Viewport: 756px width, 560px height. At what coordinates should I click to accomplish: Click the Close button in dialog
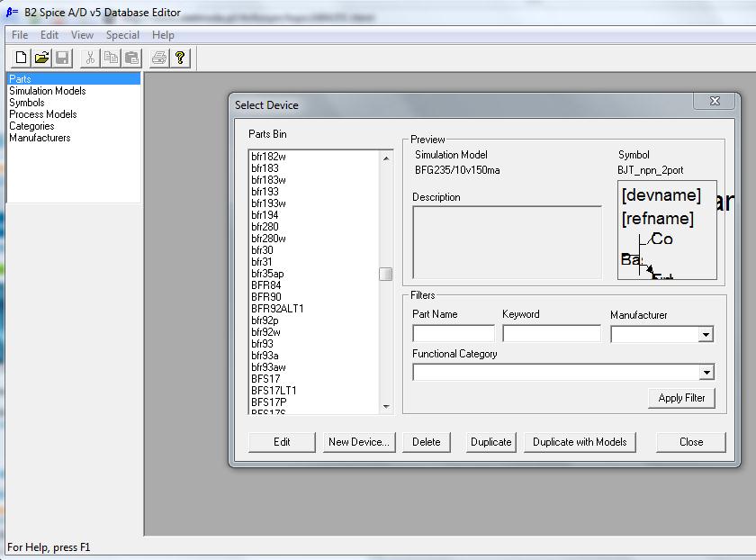[691, 442]
